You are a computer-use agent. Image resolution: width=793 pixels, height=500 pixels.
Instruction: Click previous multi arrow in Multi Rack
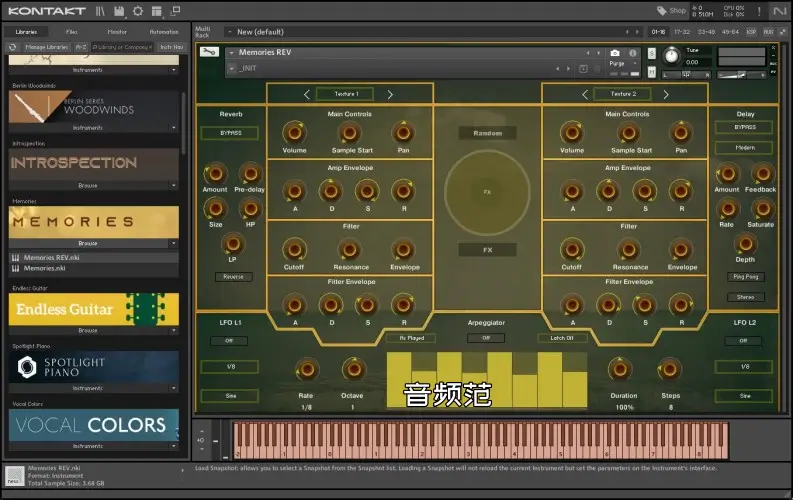click(x=627, y=32)
